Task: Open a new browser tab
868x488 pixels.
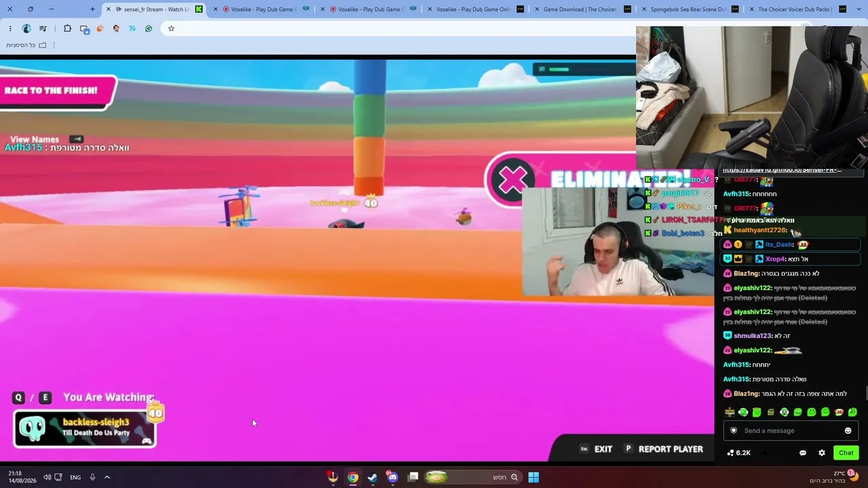Action: point(92,9)
